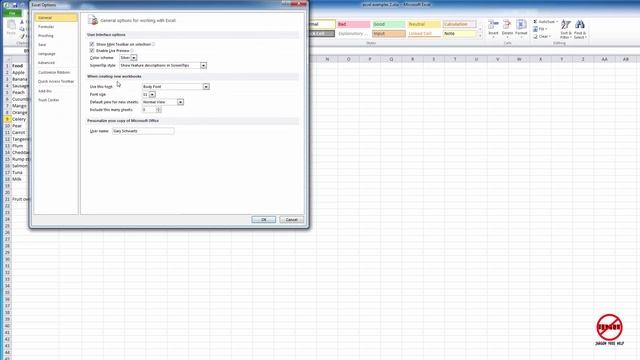Viewport: 640px width, 360px height.
Task: Select row 9 header
Action: click(7, 119)
